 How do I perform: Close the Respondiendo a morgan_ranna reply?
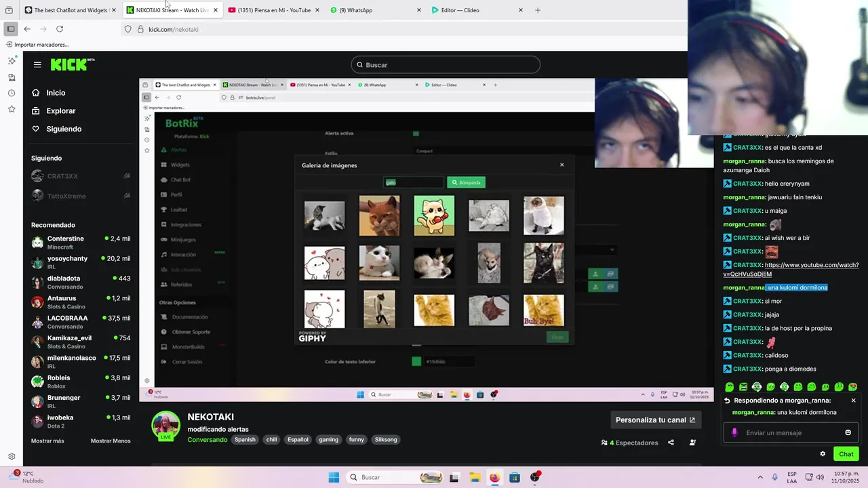click(853, 401)
